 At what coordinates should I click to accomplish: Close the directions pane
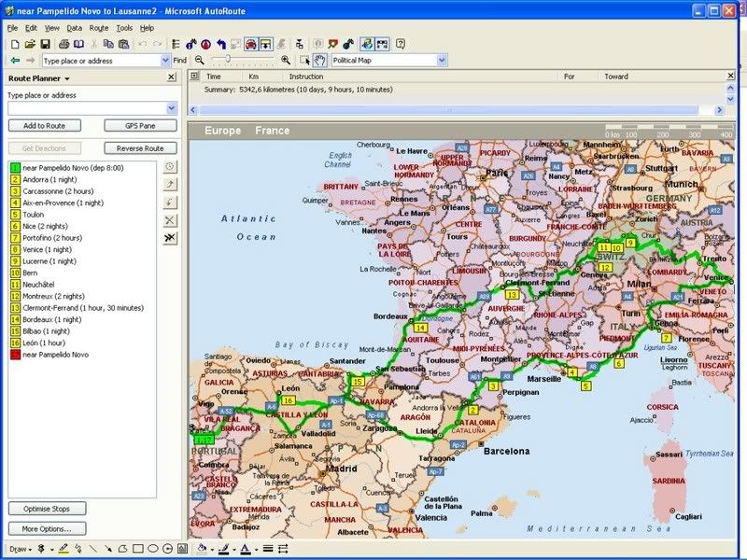point(730,76)
